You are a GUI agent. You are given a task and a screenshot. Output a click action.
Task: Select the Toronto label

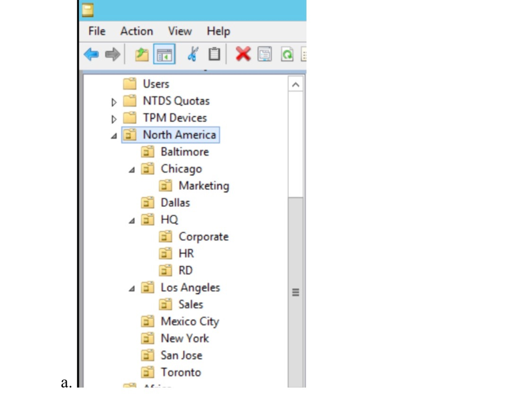[x=181, y=372]
